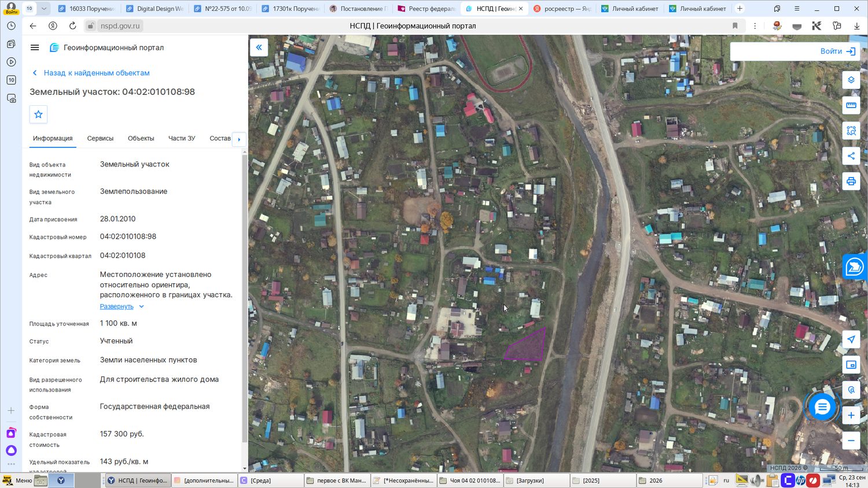868x488 pixels.
Task: Switch to the Объекты tab
Action: click(x=141, y=138)
